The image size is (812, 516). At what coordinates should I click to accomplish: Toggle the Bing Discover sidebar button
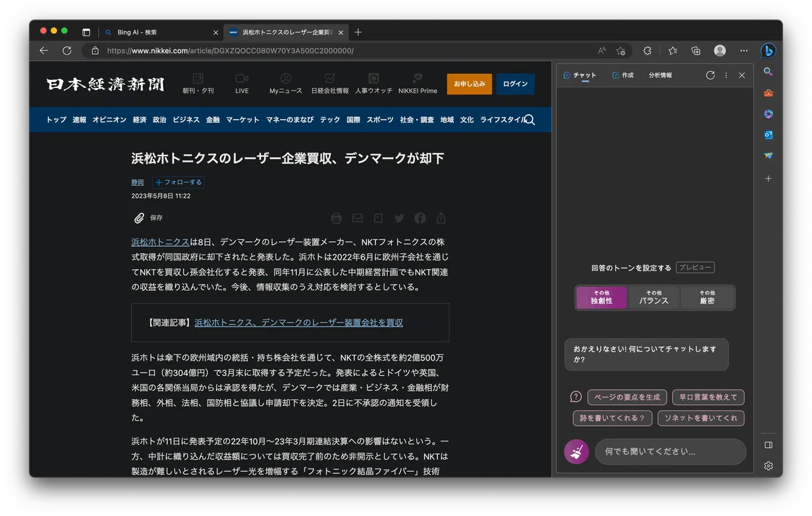tap(768, 51)
